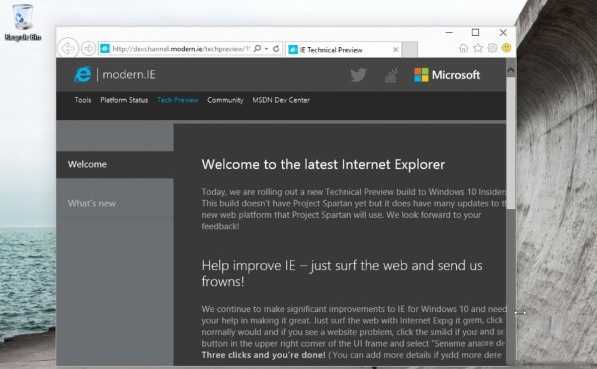Click the heading Help improve IE

(342, 273)
